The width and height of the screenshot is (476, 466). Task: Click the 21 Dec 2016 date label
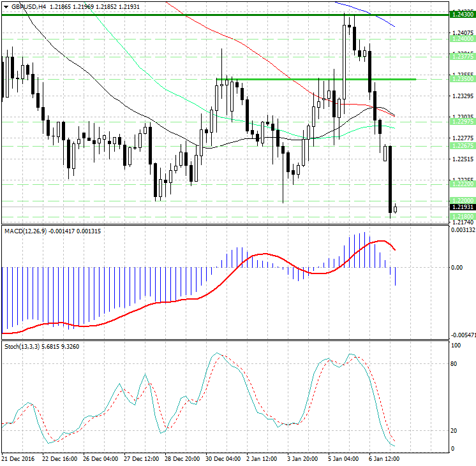(x=19, y=458)
